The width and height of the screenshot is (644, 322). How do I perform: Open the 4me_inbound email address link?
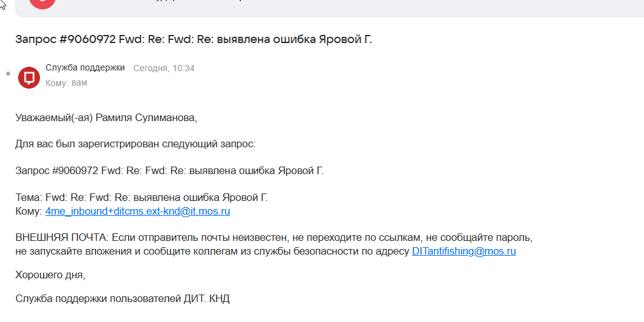(137, 212)
